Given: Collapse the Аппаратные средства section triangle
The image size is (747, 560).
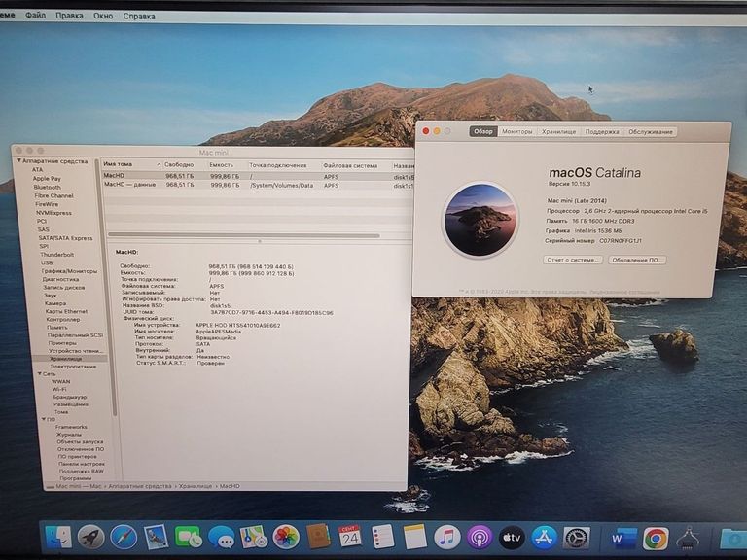Looking at the screenshot, I should 19,161.
